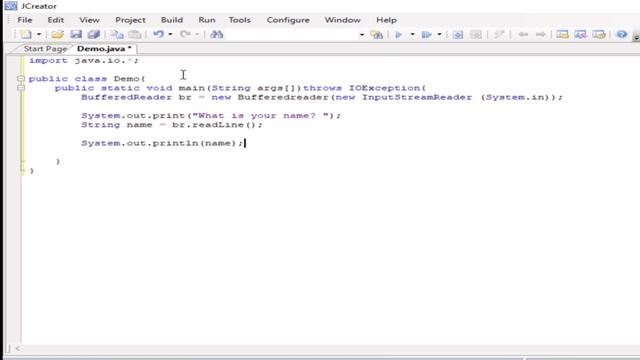Open the Edit menu
The width and height of the screenshot is (640, 360).
(x=56, y=20)
